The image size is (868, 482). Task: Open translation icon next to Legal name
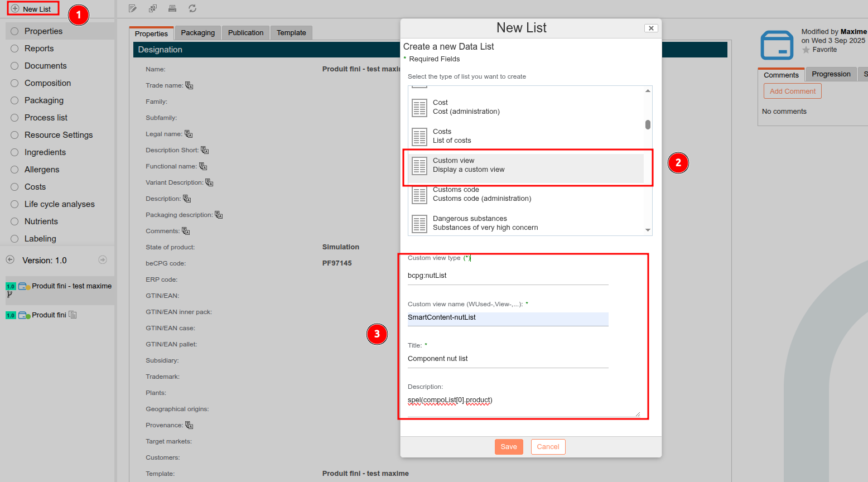point(189,134)
